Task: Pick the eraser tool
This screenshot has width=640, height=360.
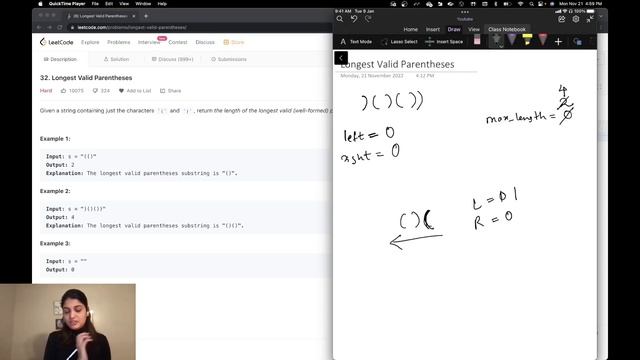Action: point(477,40)
